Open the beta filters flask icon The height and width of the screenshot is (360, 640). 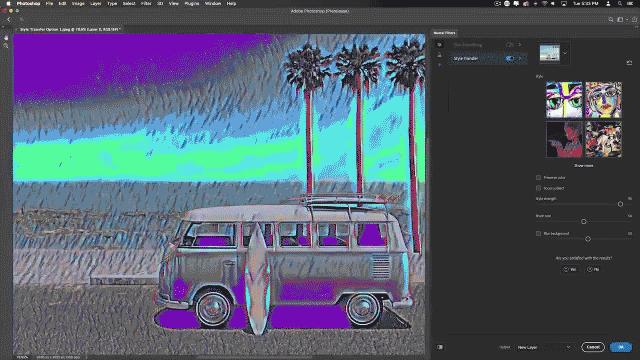point(440,55)
